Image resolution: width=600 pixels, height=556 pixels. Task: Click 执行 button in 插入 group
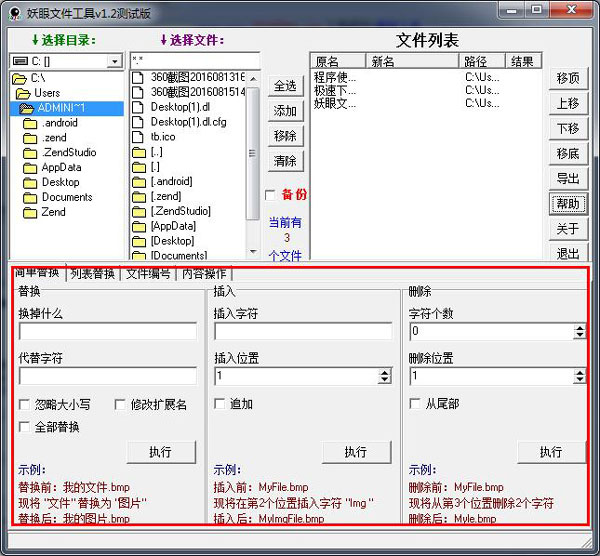[x=356, y=452]
